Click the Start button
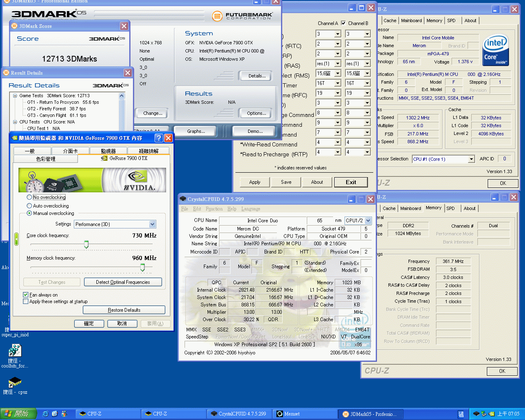525x420 pixels. pyautogui.click(x=18, y=414)
